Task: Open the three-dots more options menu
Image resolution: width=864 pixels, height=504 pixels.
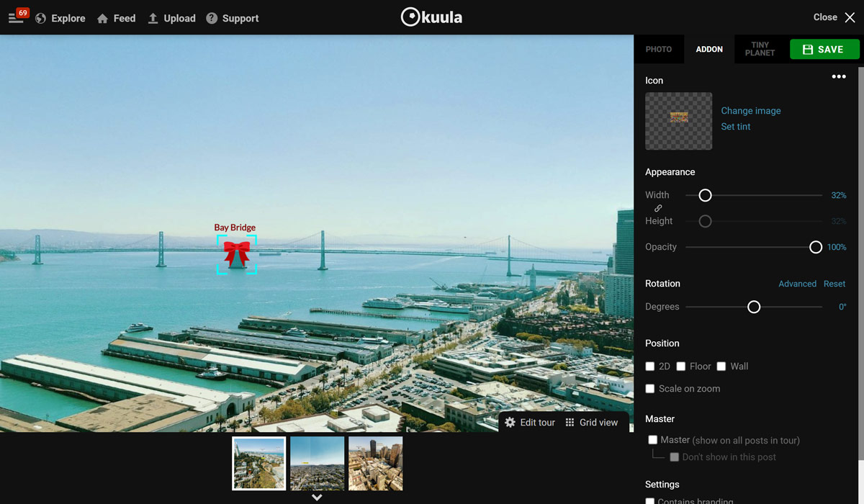Action: tap(839, 76)
